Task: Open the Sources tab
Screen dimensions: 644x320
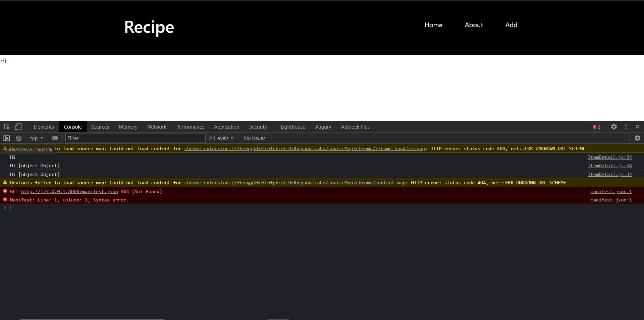Action: [100, 127]
